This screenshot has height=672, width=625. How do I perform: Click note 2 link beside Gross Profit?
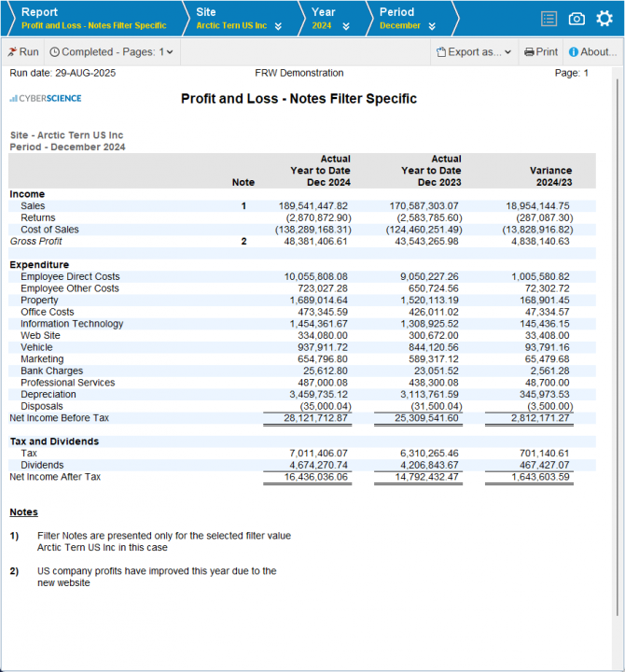[243, 241]
